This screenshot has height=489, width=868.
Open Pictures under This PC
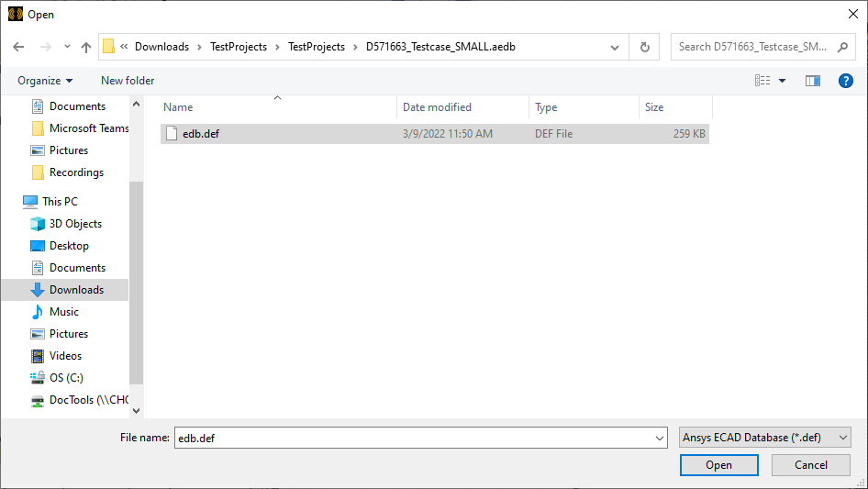(x=60, y=334)
